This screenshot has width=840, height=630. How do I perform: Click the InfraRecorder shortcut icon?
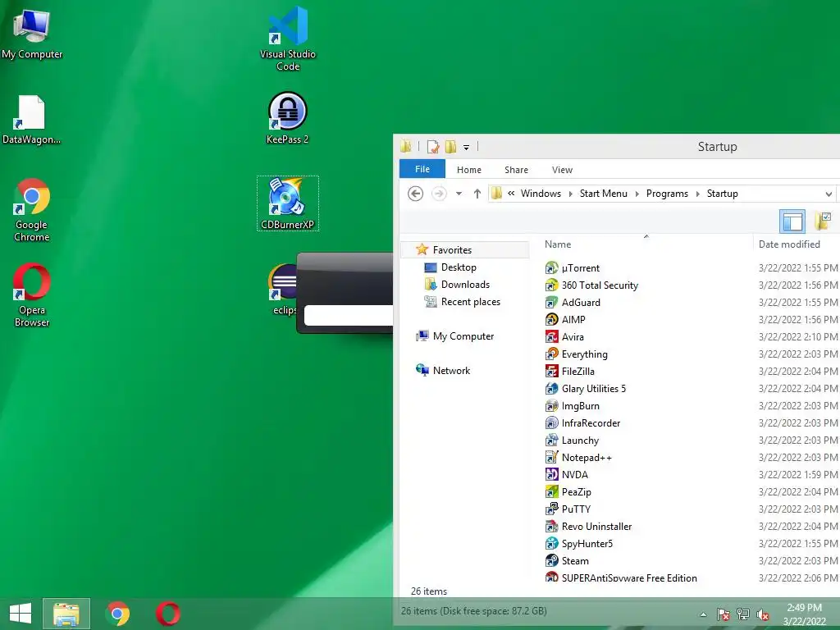click(552, 422)
